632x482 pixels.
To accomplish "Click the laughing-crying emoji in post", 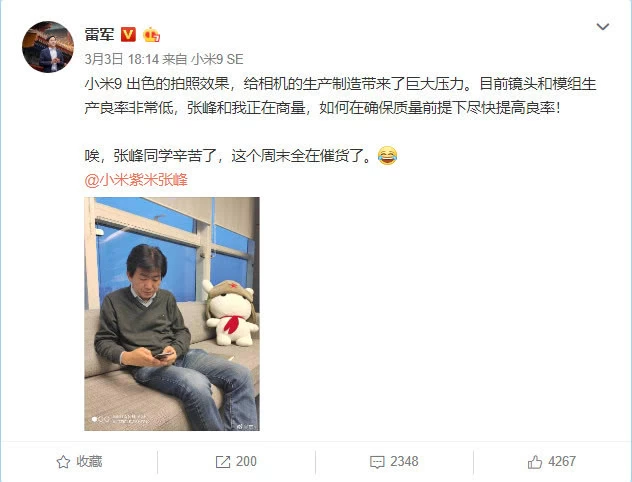I will pos(388,156).
